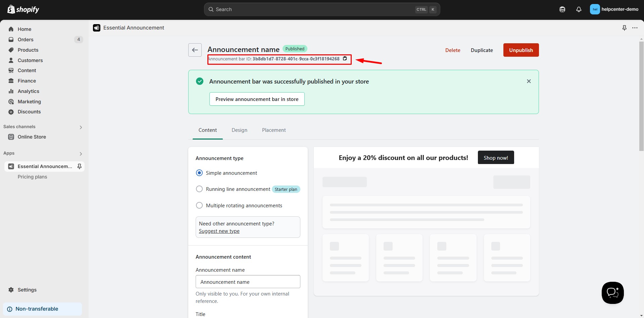Open the notifications bell
644x318 pixels.
click(x=579, y=9)
